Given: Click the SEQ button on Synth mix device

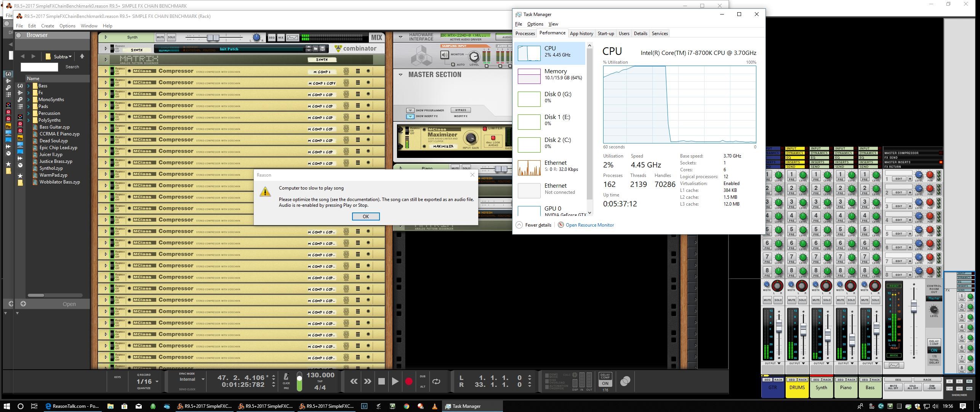Looking at the screenshot, I should 272,37.
